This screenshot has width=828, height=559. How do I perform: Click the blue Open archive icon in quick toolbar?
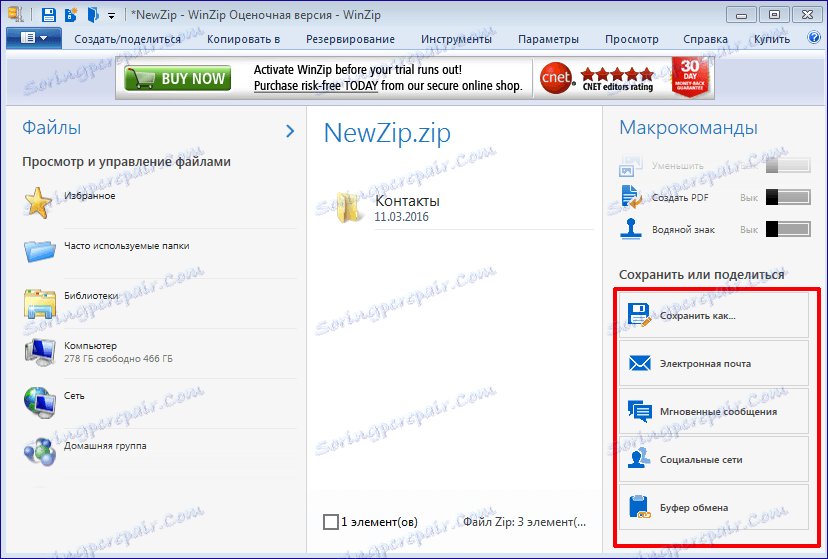[x=93, y=15]
